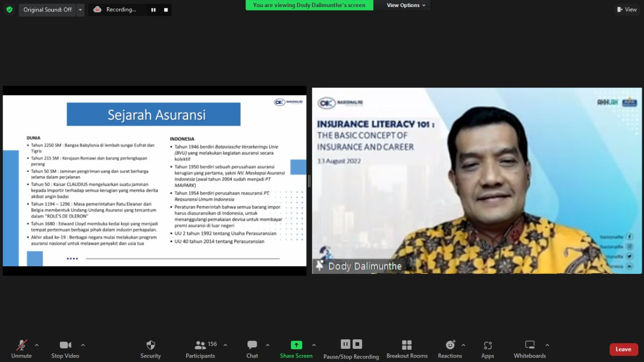The height and width of the screenshot is (362, 644).
Task: Click the 'INDONESIA' heading on the slide
Action: pyautogui.click(x=182, y=138)
